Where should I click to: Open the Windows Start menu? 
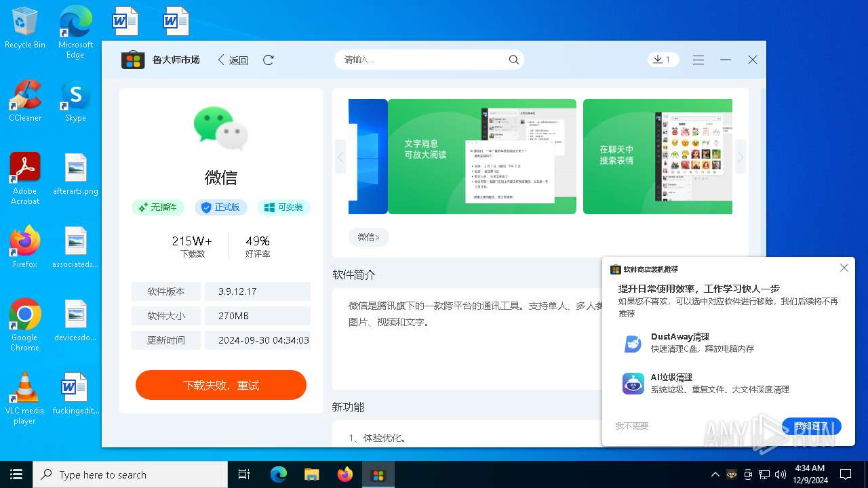16,474
